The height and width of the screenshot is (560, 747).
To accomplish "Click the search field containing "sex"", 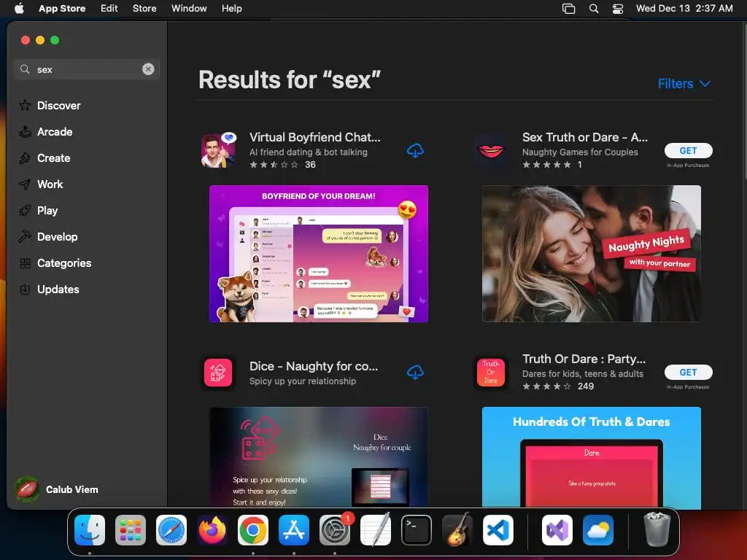I will click(87, 69).
